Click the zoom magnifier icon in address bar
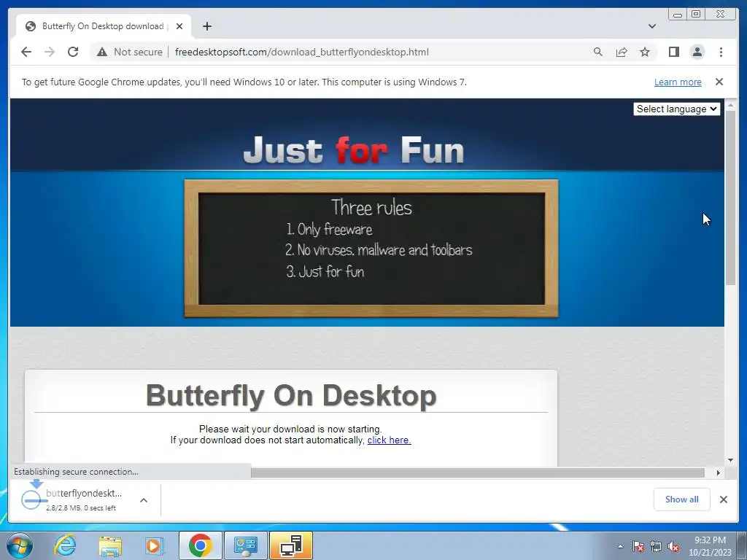 [x=598, y=52]
